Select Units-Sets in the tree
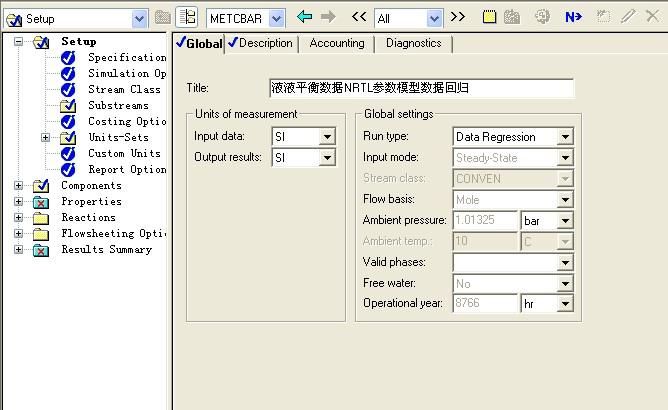Screen dimensions: 668x410 [118, 137]
